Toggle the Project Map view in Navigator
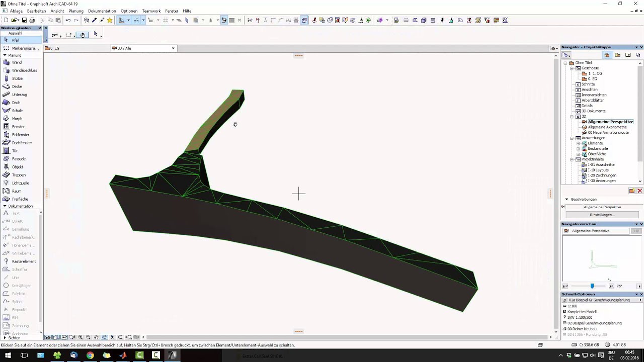The height and width of the screenshot is (362, 644). point(607,55)
